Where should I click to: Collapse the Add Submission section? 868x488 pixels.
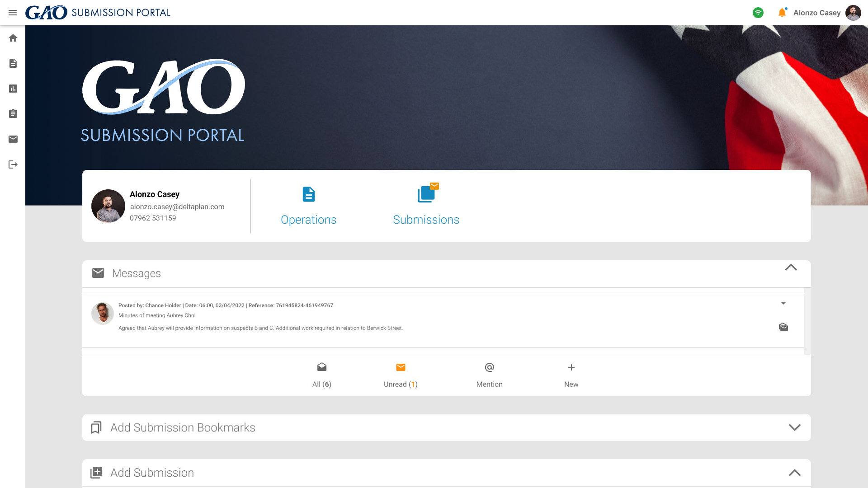click(x=794, y=473)
